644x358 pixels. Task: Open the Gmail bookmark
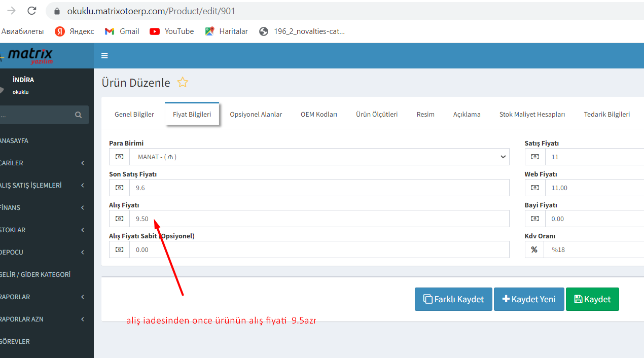tap(122, 31)
